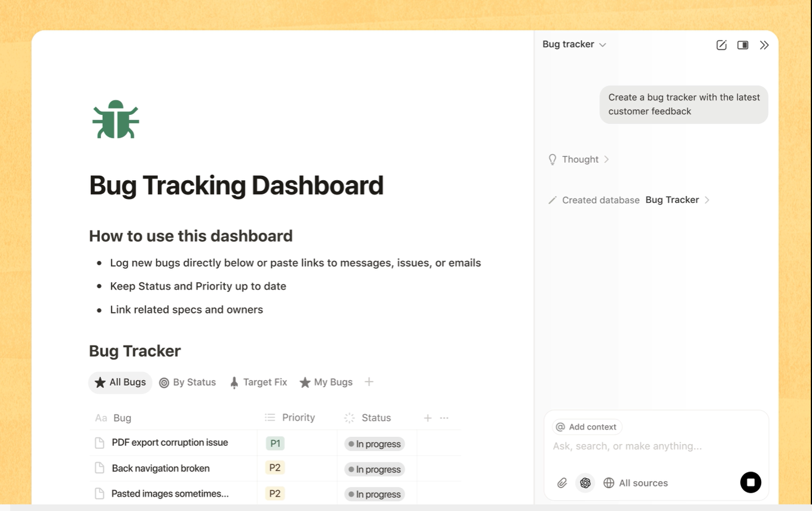Open the All sources selector
The image size is (812, 511).
click(636, 483)
